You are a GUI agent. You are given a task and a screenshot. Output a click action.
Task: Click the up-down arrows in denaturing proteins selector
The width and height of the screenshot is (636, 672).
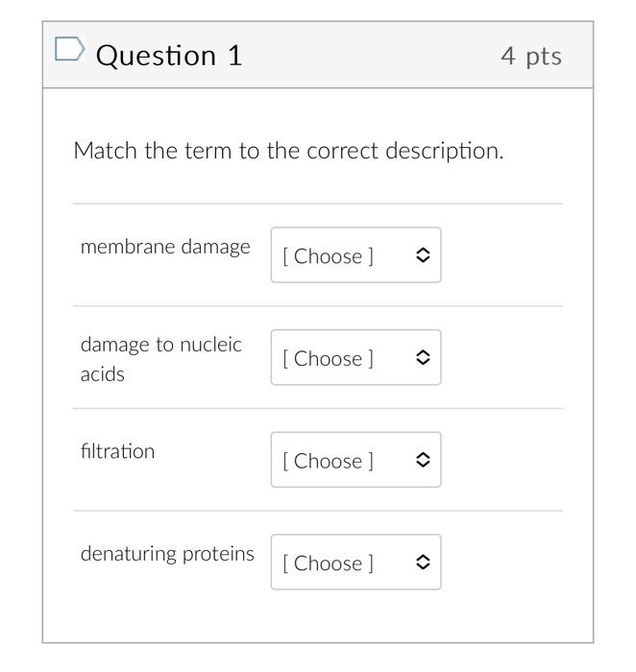423,562
